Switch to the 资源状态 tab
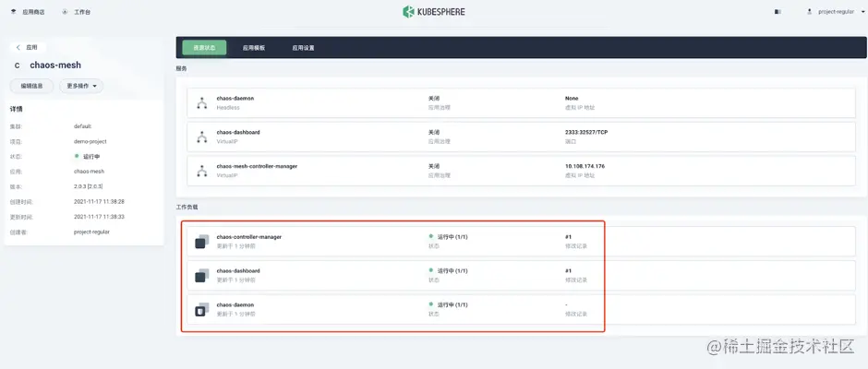Image resolution: width=868 pixels, height=369 pixels. 204,48
